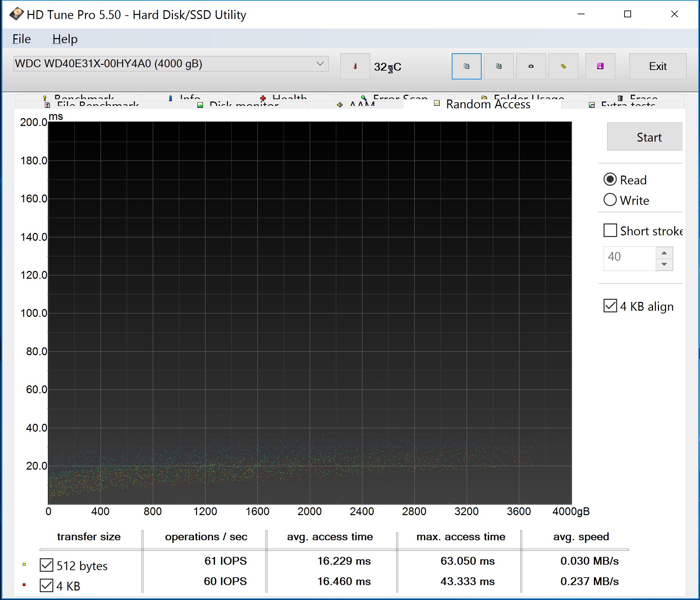Start the random access test
This screenshot has height=600, width=700.
point(645,137)
